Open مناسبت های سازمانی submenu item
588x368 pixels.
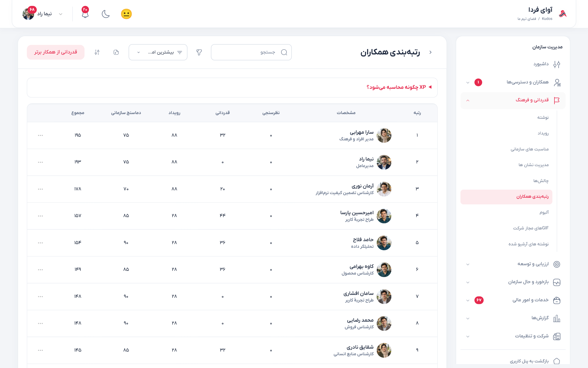[x=530, y=149]
